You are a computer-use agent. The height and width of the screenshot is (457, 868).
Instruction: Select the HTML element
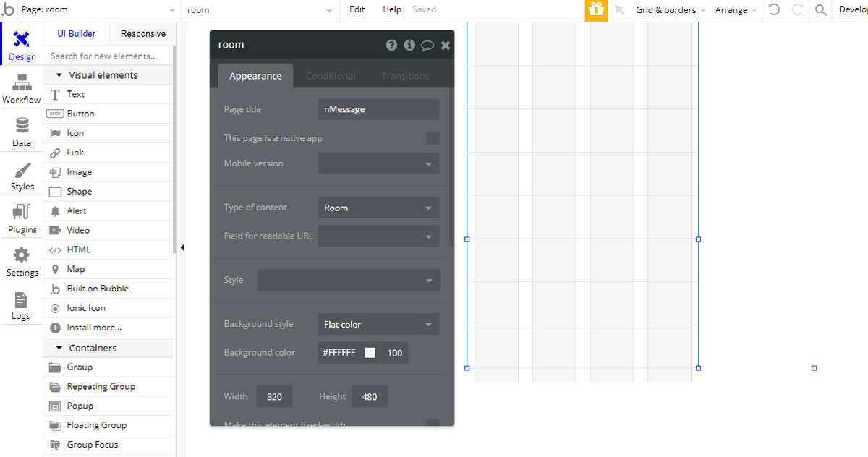(x=109, y=249)
